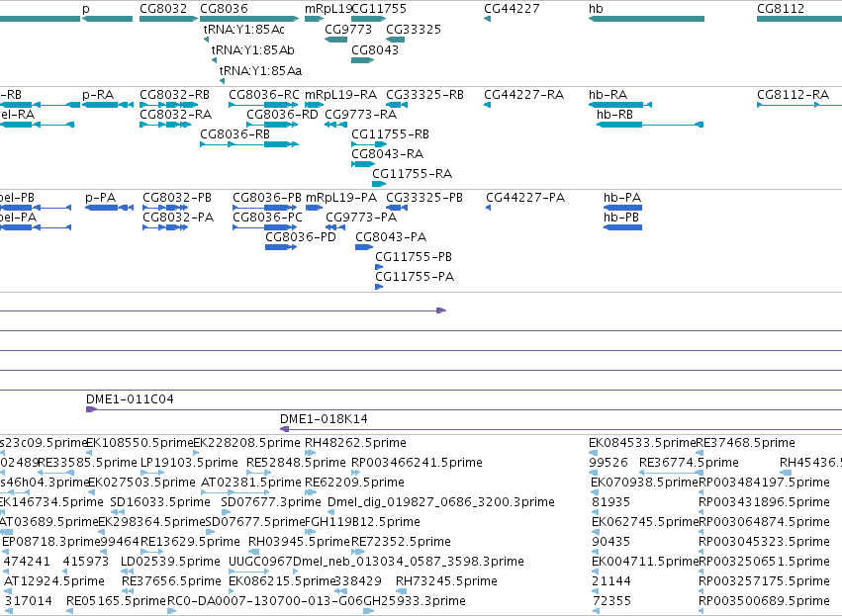Open transcript CG9773-RA

point(361,115)
